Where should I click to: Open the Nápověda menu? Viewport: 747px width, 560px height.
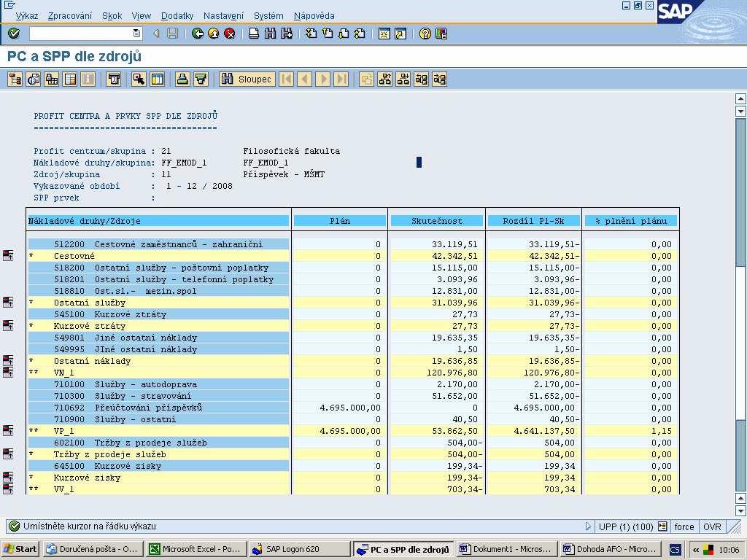(314, 16)
